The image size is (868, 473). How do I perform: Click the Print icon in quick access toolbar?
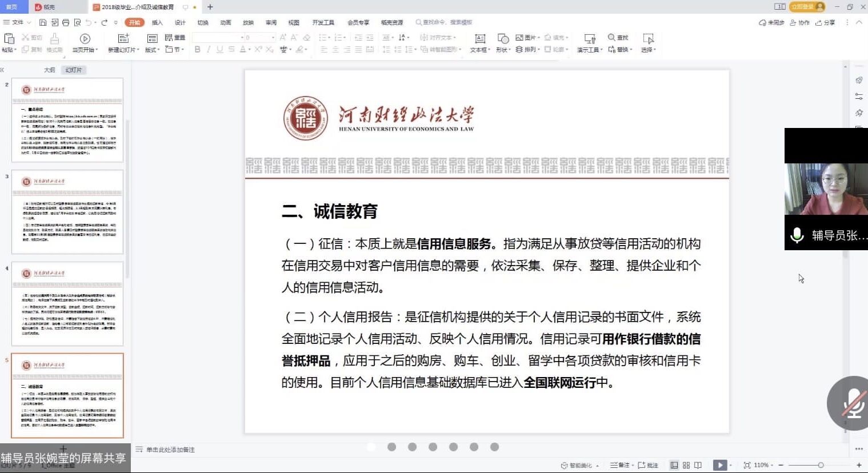pos(66,22)
